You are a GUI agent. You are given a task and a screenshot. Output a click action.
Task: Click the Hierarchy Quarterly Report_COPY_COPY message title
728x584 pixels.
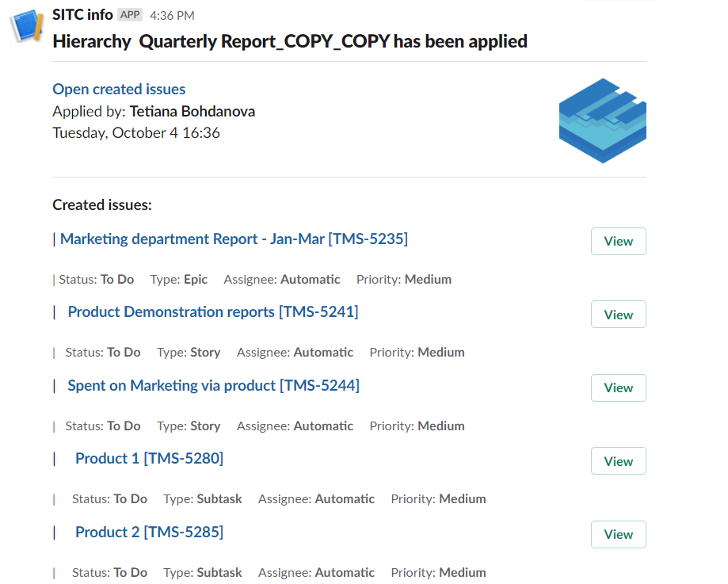[x=290, y=41]
